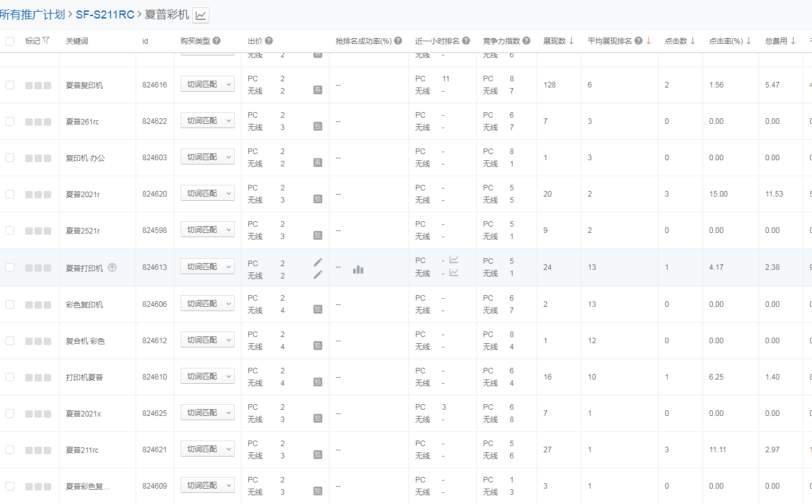Screen dimensions: 812x504
Task: Go to SF-S211RC breadcrumb link
Action: pos(105,15)
